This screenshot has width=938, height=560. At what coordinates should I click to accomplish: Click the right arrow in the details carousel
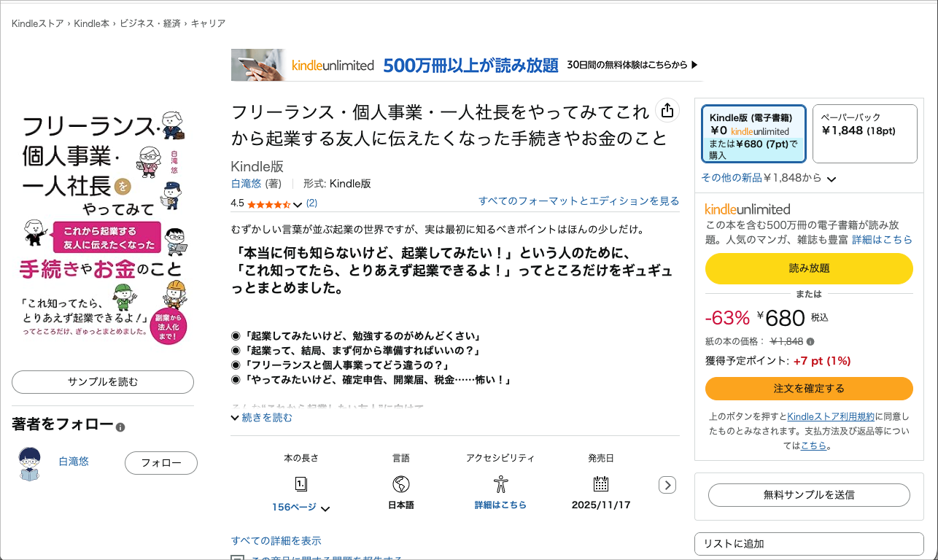tap(667, 484)
